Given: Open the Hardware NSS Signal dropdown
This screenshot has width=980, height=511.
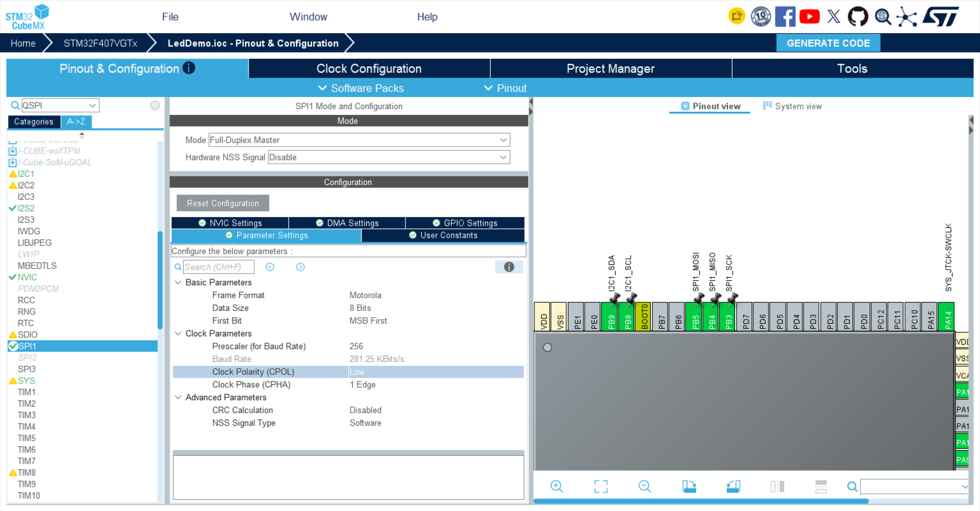Looking at the screenshot, I should 389,157.
